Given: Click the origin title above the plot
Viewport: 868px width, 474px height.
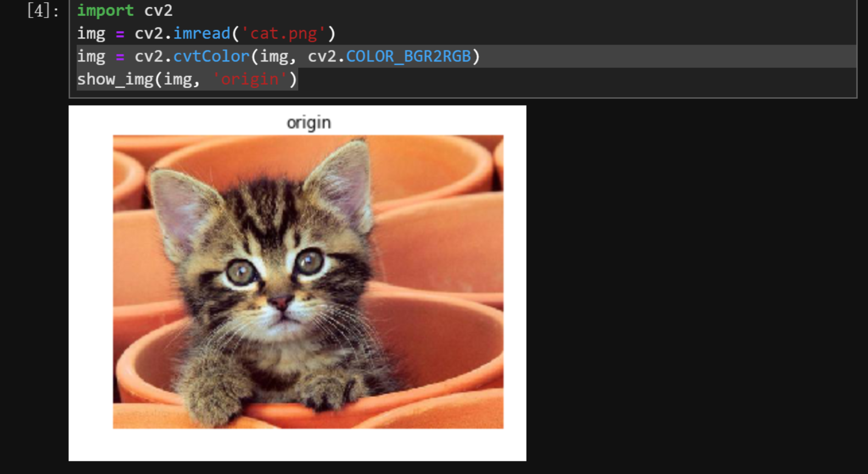Looking at the screenshot, I should coord(309,122).
